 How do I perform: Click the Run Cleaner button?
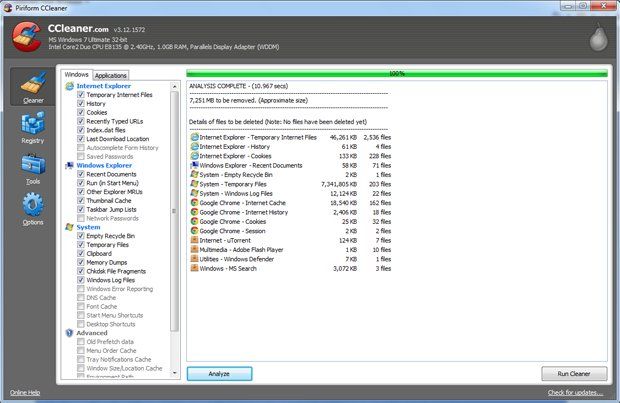coord(574,374)
